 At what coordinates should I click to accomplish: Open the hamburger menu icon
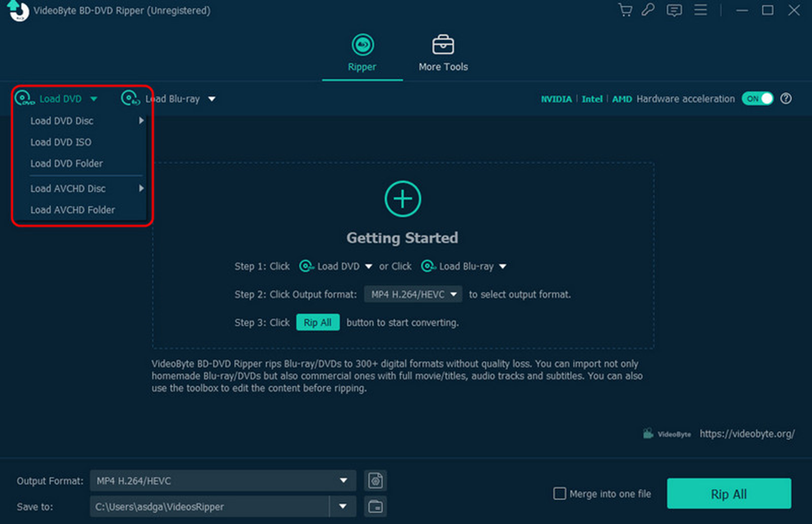[700, 10]
